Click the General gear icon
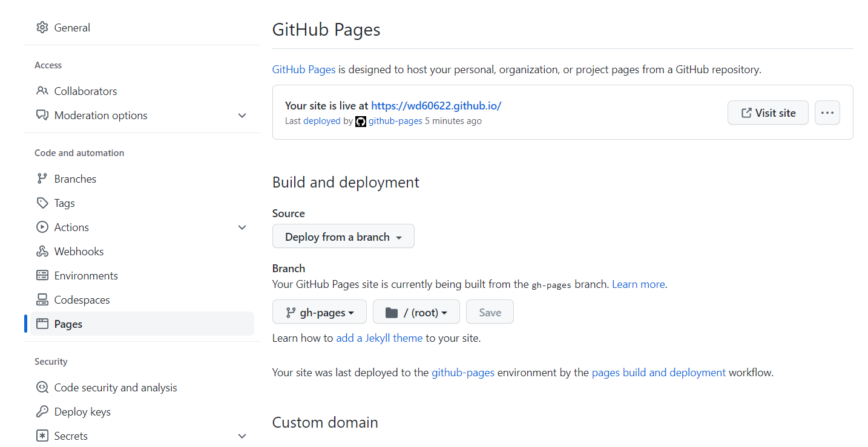The width and height of the screenshot is (868, 447). (42, 28)
